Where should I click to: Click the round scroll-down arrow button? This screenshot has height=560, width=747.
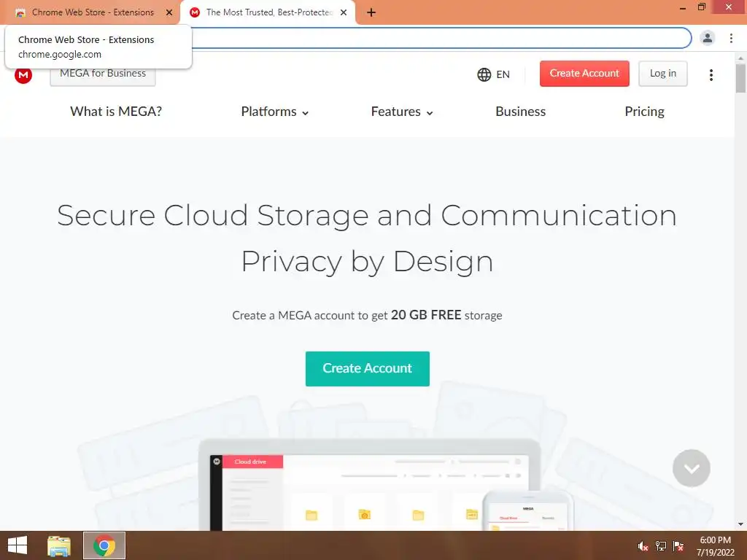pos(692,468)
